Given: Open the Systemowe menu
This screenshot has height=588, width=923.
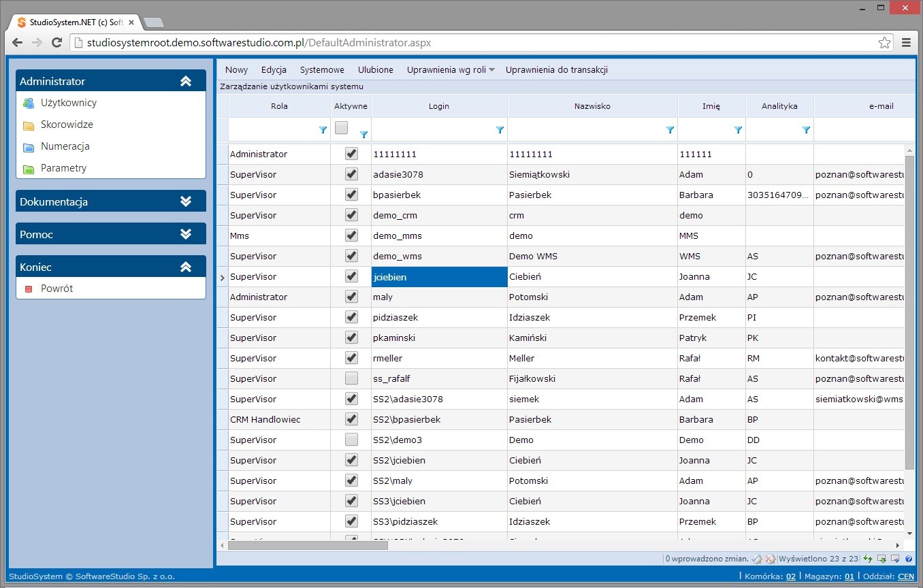Looking at the screenshot, I should click(x=322, y=69).
